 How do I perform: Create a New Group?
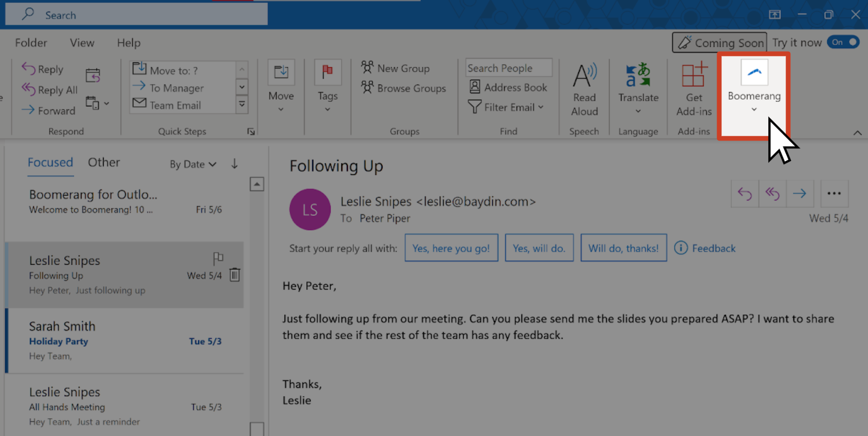pyautogui.click(x=395, y=68)
